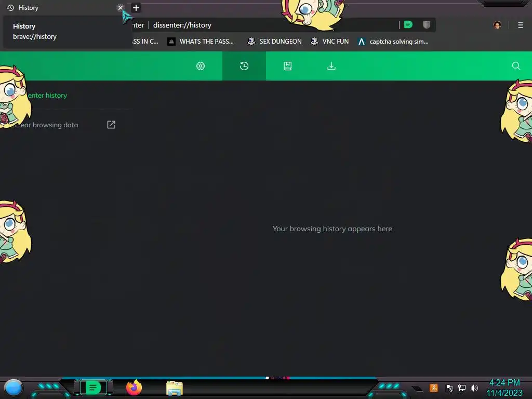This screenshot has width=532, height=399.
Task: Click Clear browsing data link
Action: pos(47,125)
